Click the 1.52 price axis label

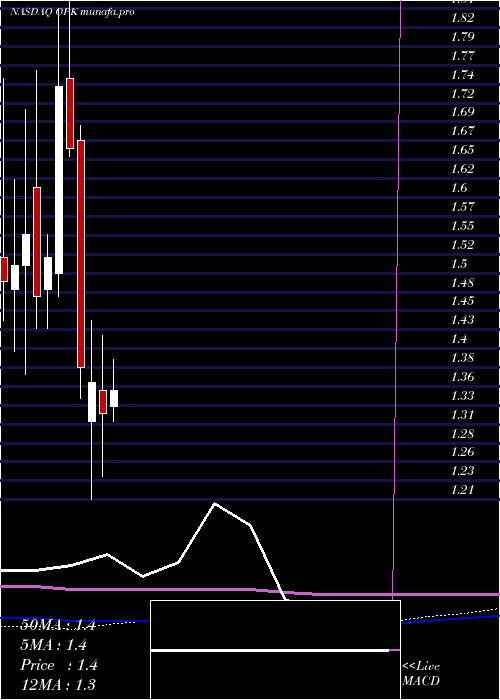462,245
